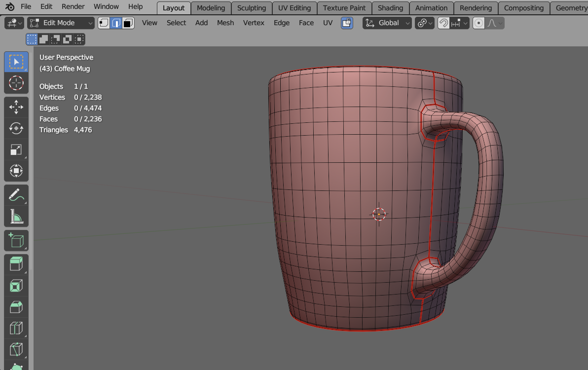Switch to the UV Editing workspace tab
Viewport: 588px width, 370px height.
pyautogui.click(x=294, y=8)
